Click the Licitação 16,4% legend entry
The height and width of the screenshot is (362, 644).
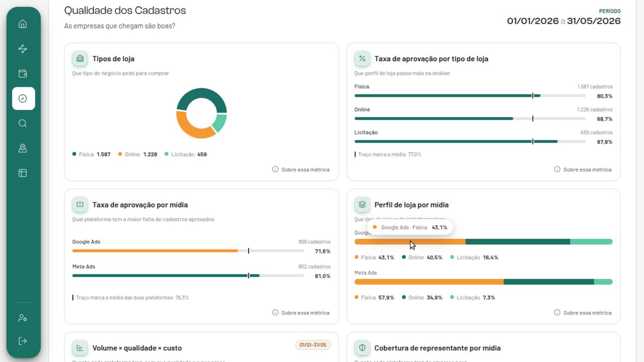[474, 257]
